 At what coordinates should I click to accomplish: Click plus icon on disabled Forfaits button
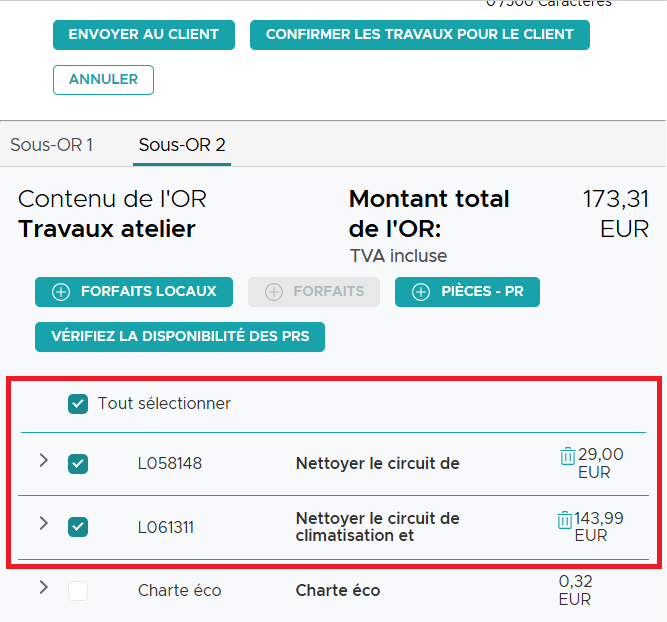coord(274,292)
